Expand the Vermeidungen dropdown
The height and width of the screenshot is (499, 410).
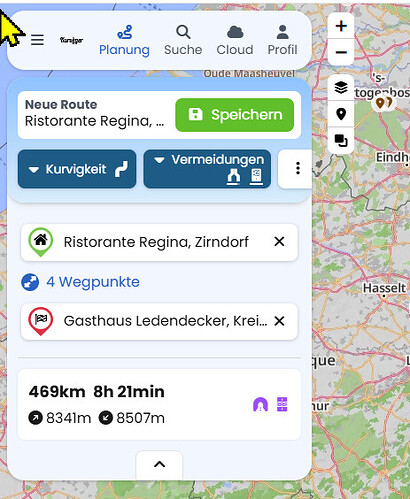tap(207, 169)
